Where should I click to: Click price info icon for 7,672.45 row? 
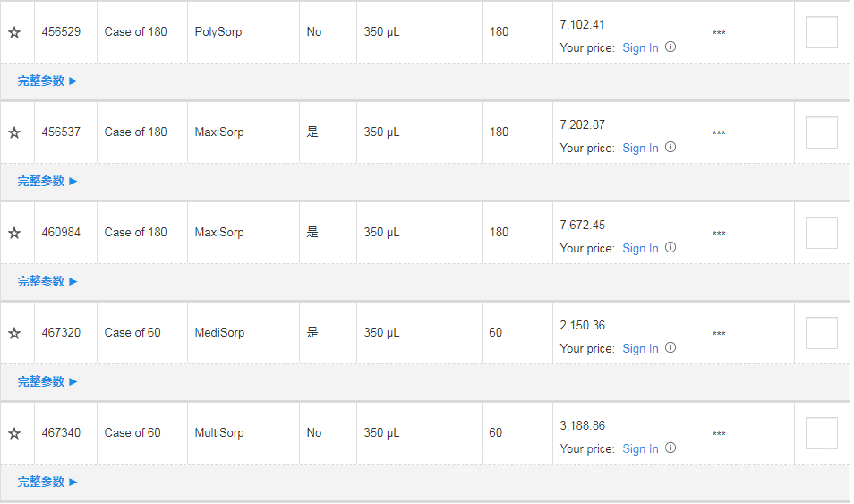[670, 248]
